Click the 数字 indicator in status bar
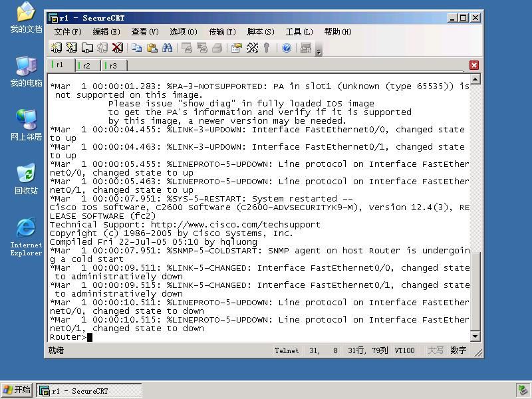The height and width of the screenshot is (399, 532). [458, 350]
